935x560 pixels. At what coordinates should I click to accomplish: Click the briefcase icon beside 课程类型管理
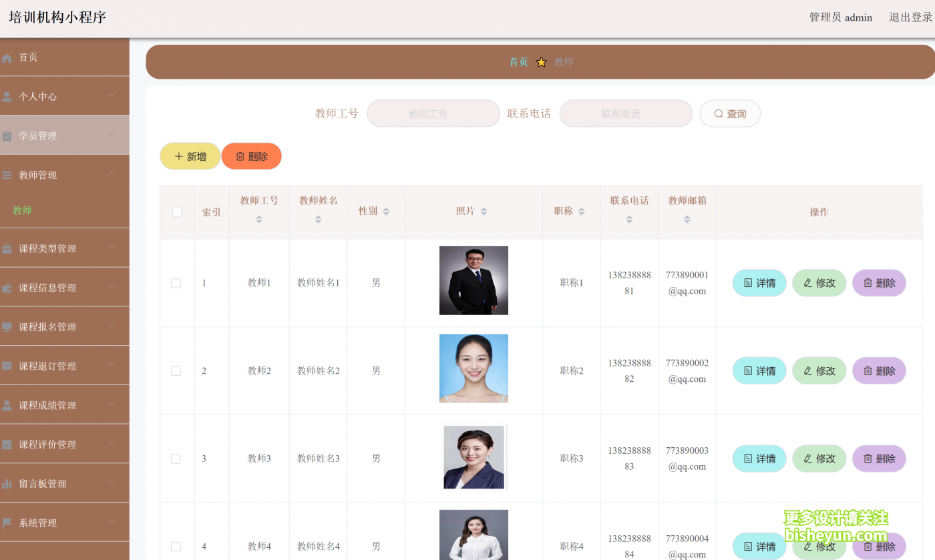pos(7,249)
